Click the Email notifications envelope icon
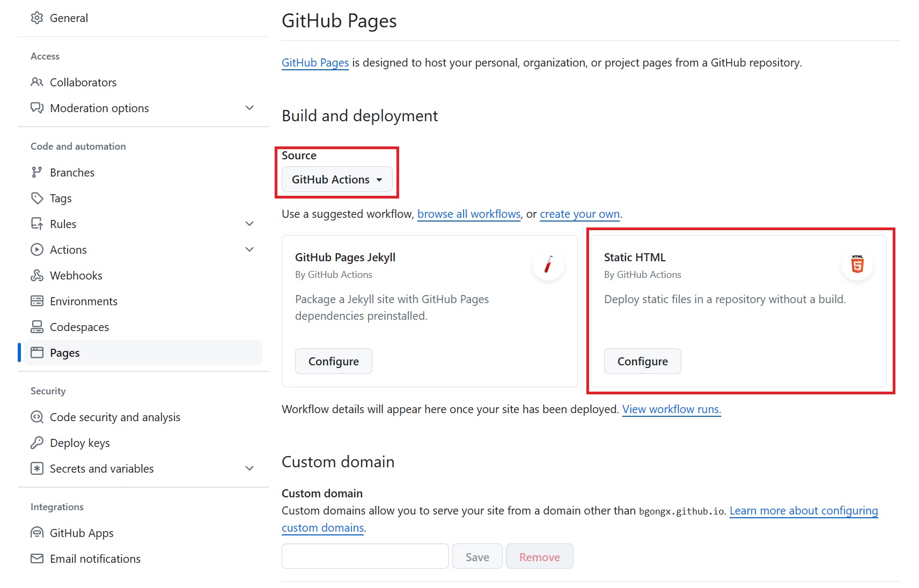This screenshot has height=588, width=919. [x=37, y=558]
